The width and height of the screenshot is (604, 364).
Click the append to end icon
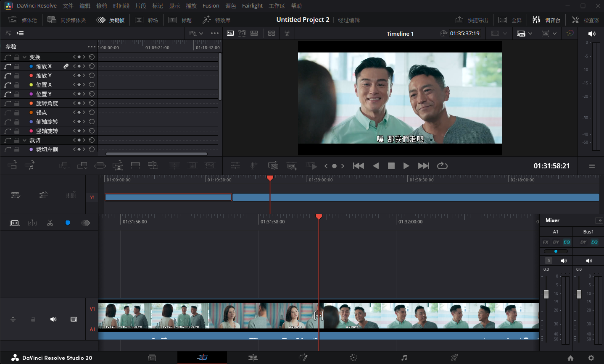(x=82, y=166)
